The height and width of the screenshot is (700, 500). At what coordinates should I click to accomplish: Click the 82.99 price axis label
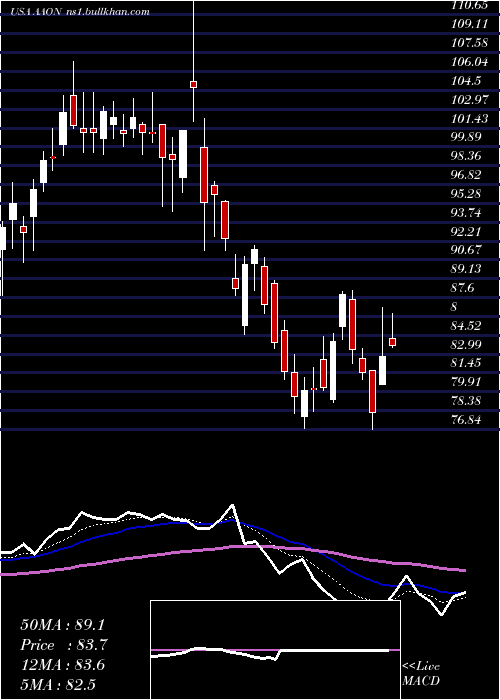tap(467, 344)
